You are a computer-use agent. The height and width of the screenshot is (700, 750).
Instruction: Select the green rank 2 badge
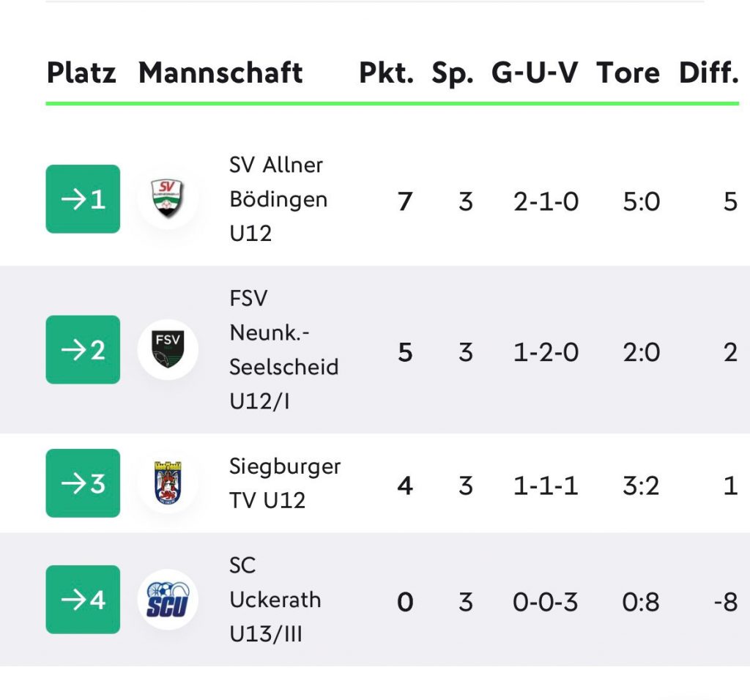[83, 349]
